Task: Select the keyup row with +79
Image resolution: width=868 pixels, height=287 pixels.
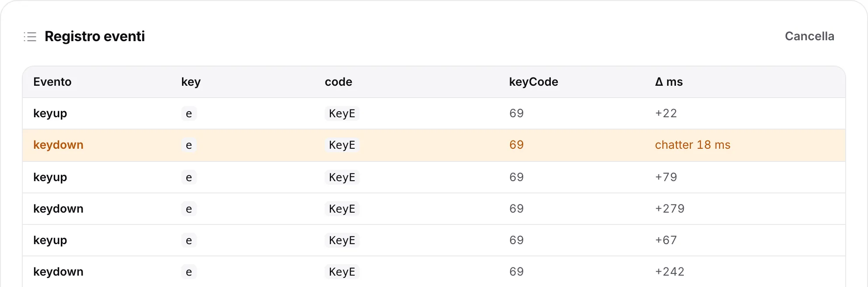Action: 434,177
